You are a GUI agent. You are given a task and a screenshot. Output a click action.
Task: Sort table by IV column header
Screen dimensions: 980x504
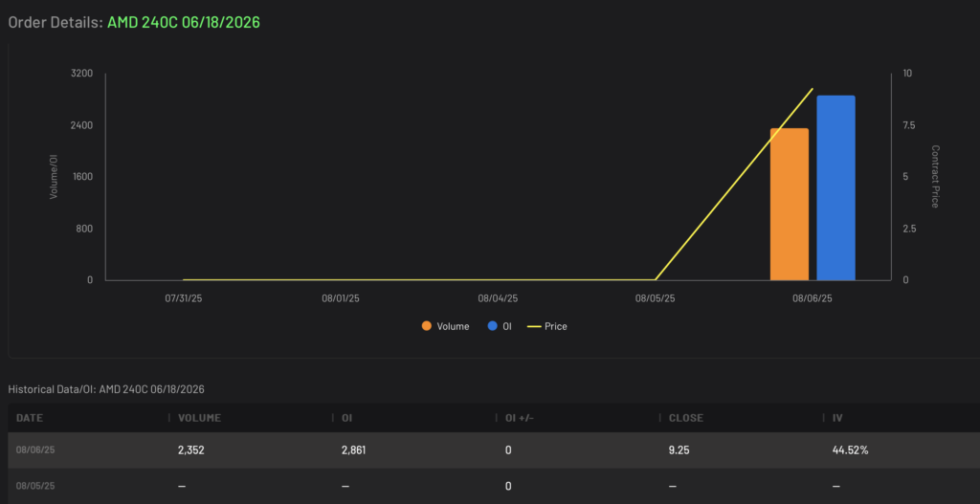pyautogui.click(x=837, y=418)
